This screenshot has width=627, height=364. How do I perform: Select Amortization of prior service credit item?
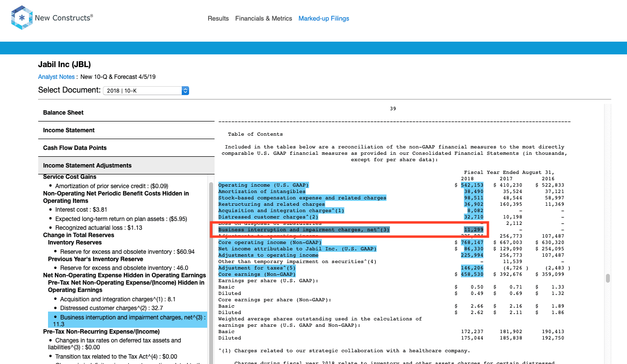pos(112,186)
